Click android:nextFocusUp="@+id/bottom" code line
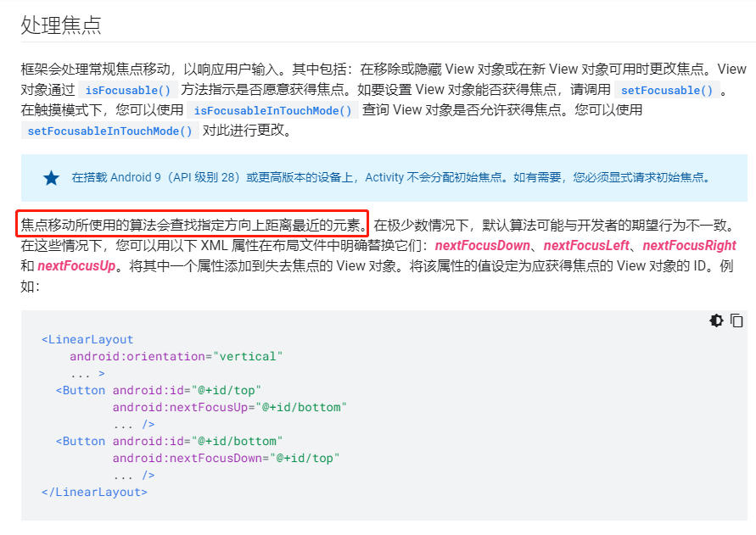Image resolution: width=756 pixels, height=535 pixels. tap(229, 407)
